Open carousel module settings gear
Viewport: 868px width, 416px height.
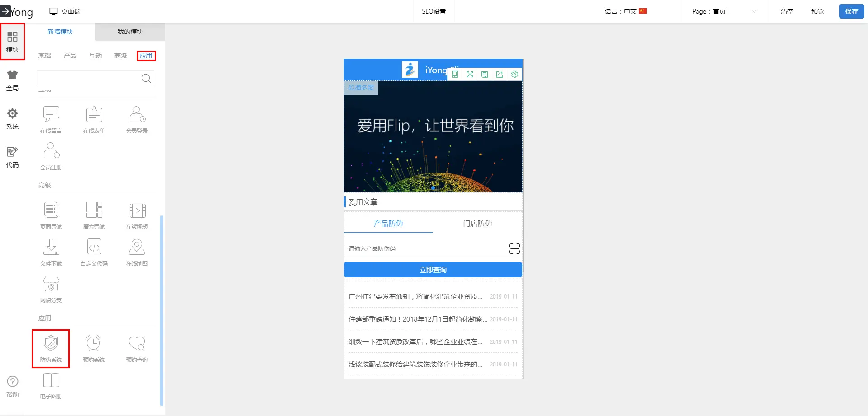(x=514, y=75)
